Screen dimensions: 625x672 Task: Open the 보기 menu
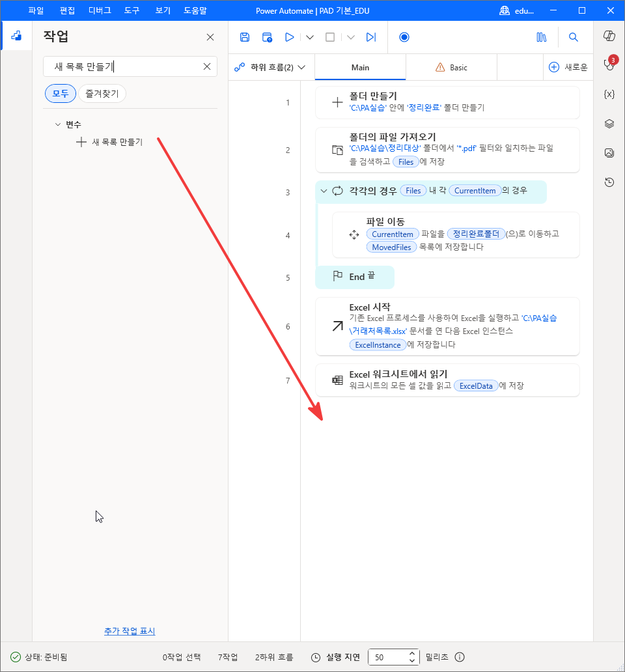(x=163, y=10)
